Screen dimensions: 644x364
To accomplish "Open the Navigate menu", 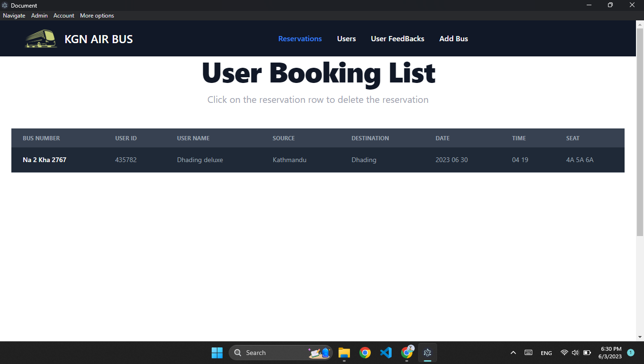I will pos(14,15).
